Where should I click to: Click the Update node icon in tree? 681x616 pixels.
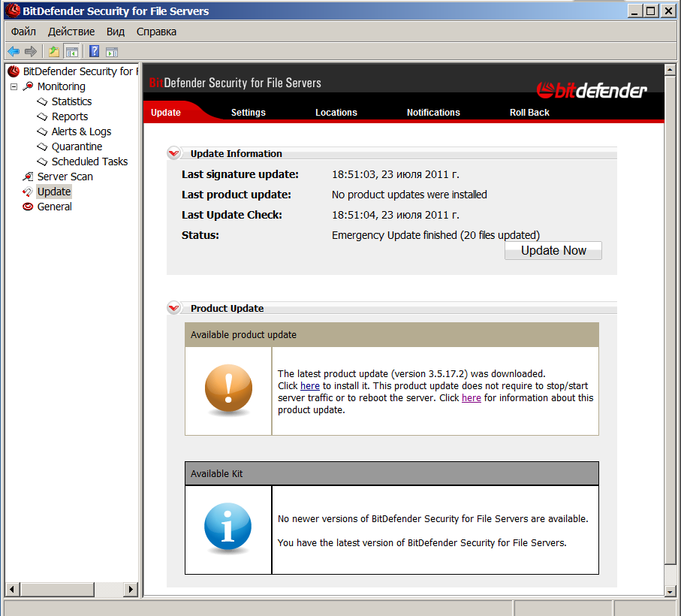tap(28, 192)
